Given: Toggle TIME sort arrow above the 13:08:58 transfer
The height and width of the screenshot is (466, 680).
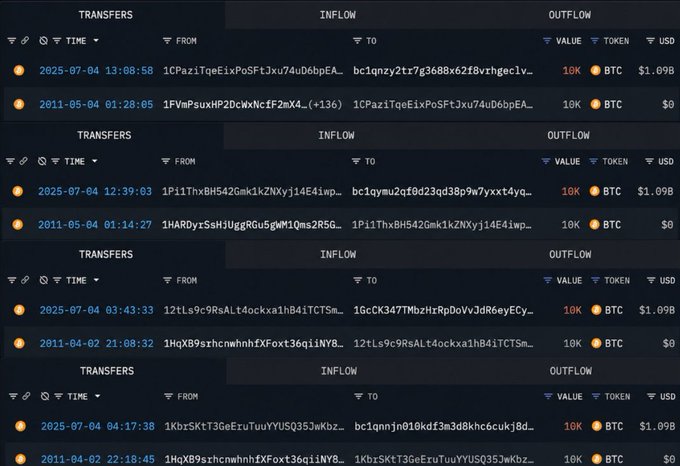Looking at the screenshot, I should point(96,41).
